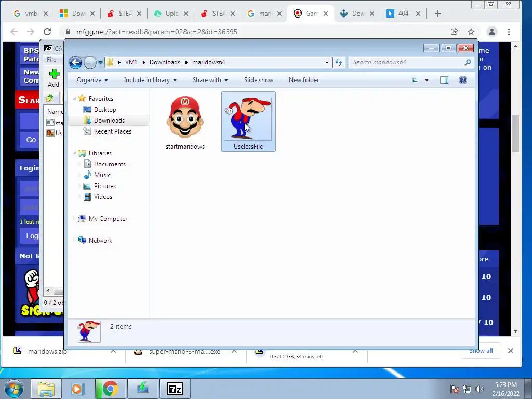The height and width of the screenshot is (399, 532).
Task: Click Name column header in 7-Zip
Action: [55, 112]
